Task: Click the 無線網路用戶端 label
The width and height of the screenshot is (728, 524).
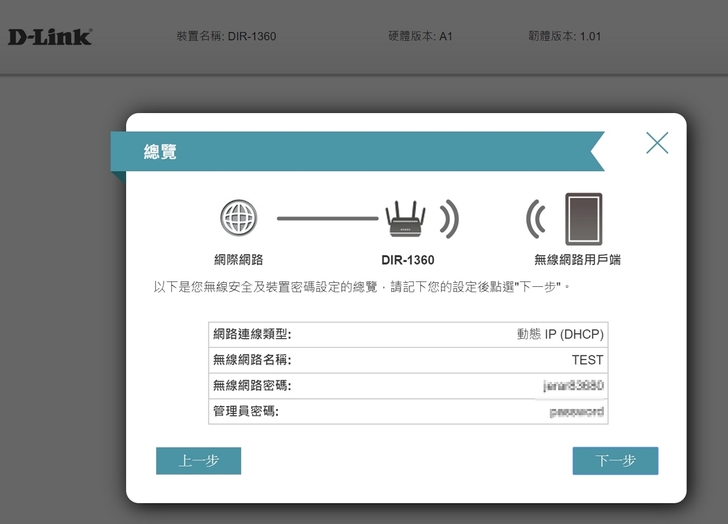Action: (577, 259)
